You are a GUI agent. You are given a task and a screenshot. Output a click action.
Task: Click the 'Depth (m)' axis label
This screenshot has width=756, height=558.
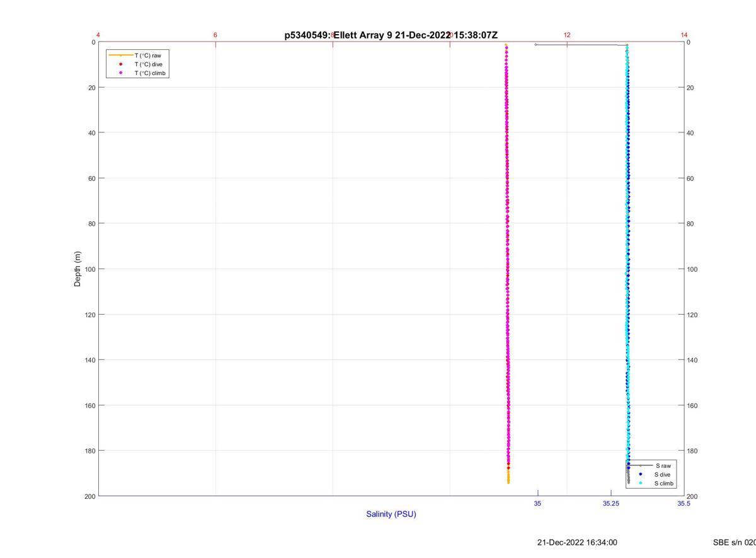[x=78, y=269]
